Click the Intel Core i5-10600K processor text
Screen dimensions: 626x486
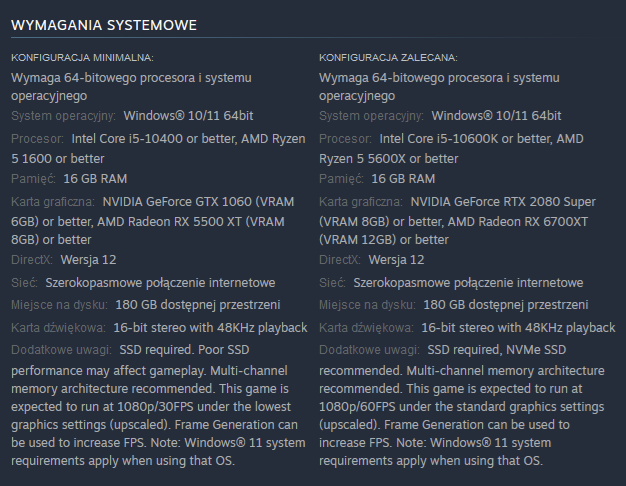440,138
